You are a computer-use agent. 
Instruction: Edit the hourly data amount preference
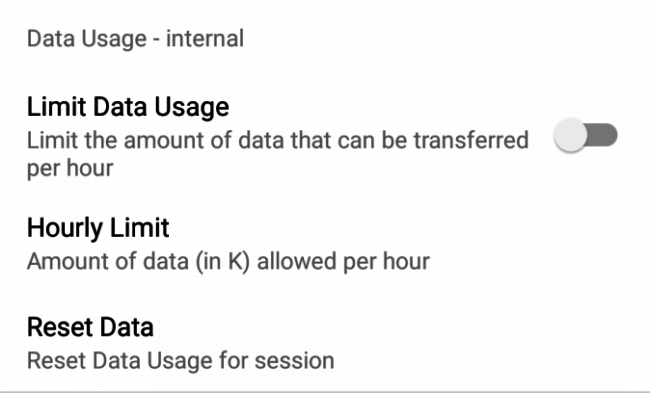click(325, 244)
